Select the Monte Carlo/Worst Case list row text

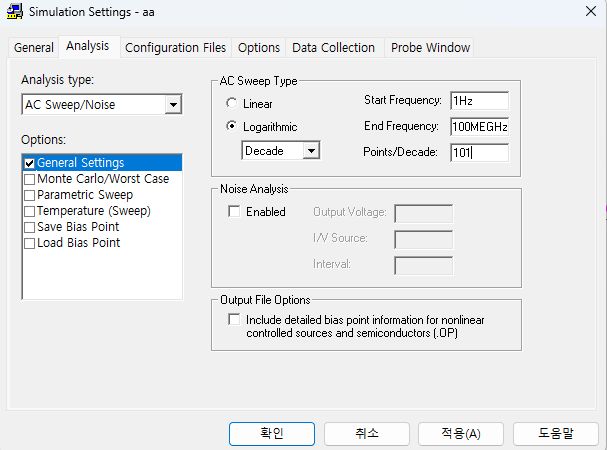103,179
